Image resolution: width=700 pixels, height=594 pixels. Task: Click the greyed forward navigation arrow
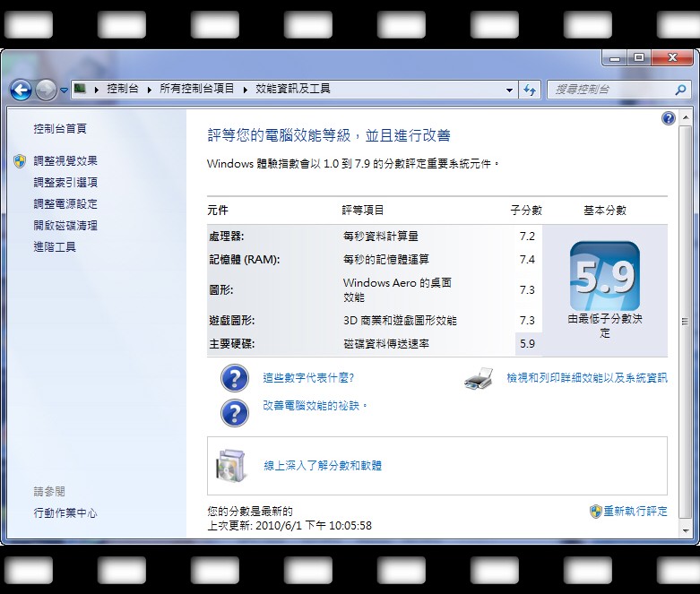click(x=46, y=90)
